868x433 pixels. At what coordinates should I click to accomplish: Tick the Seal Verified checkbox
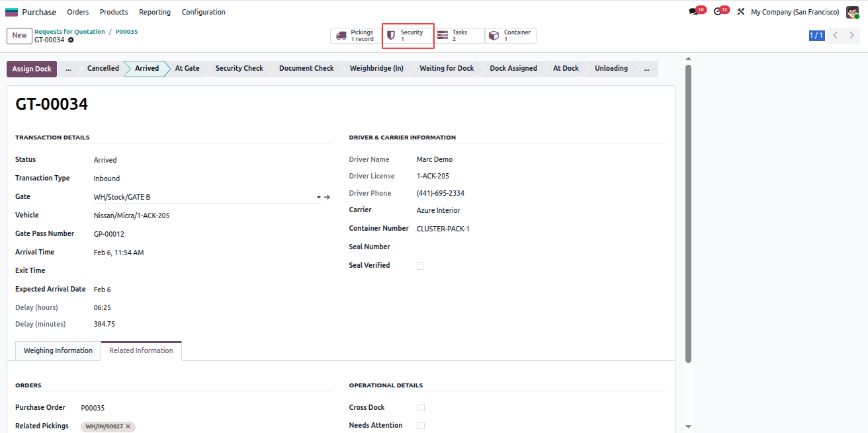[420, 266]
